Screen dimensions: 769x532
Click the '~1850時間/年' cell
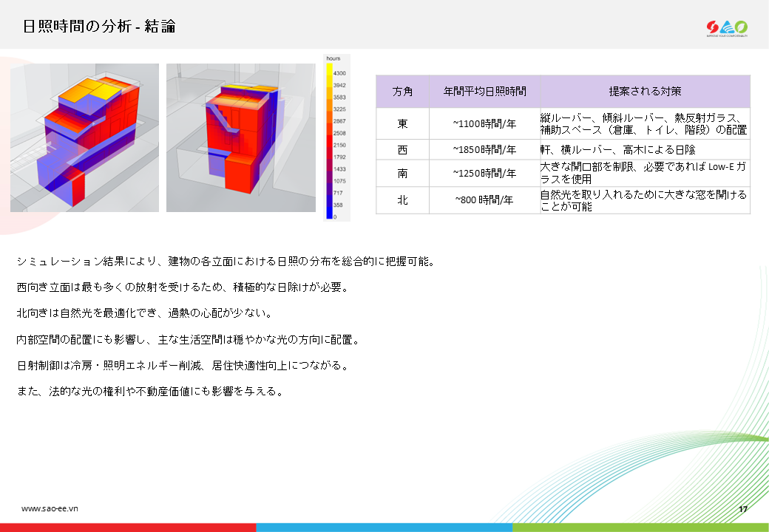(x=484, y=150)
